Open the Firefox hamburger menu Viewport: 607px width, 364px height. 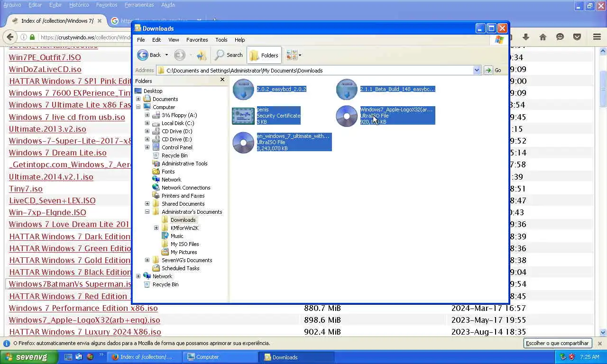(x=597, y=37)
